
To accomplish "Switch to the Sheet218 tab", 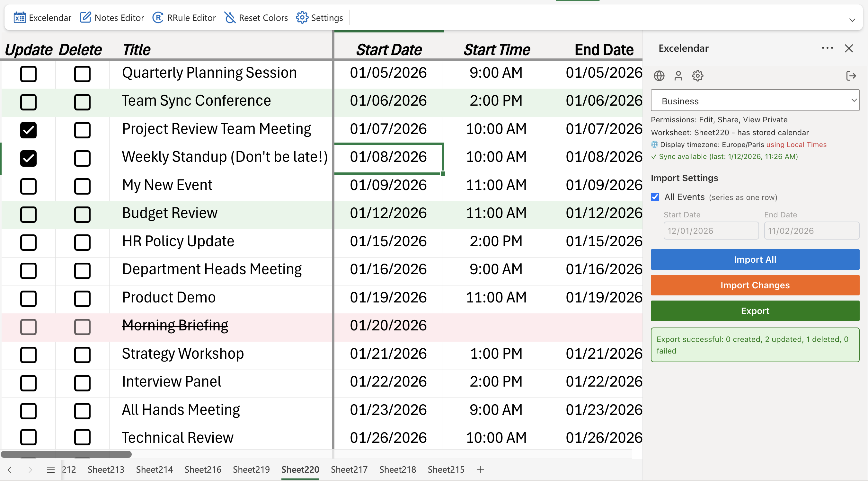I will click(x=398, y=469).
